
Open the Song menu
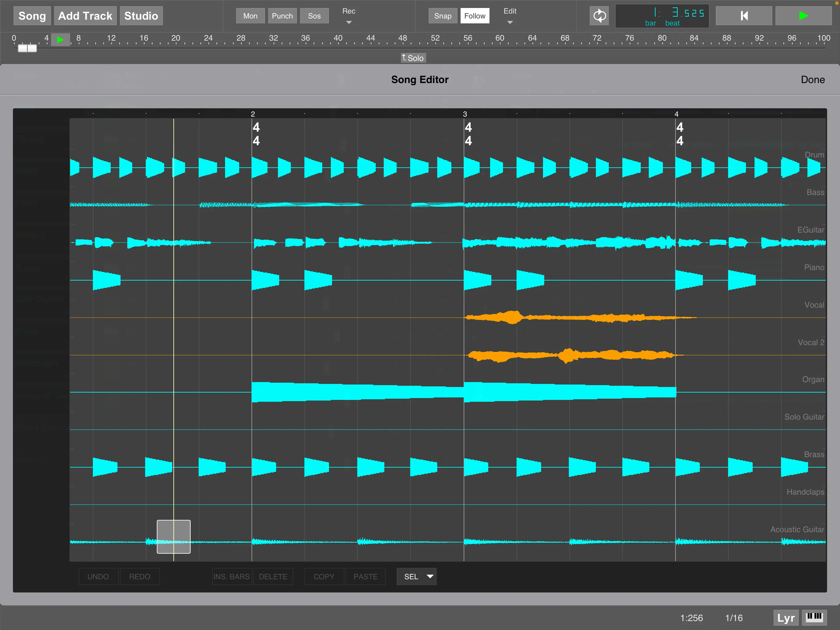point(32,16)
